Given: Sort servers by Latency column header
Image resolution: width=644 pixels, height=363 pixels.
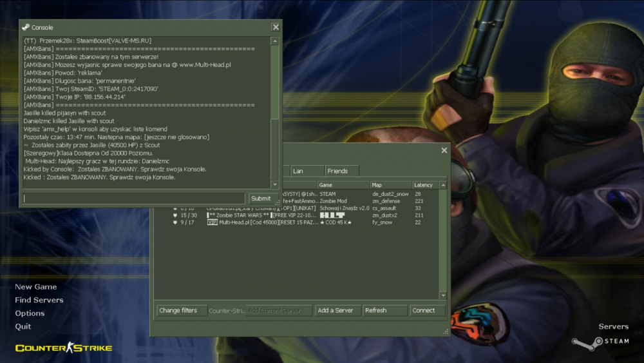Looking at the screenshot, I should (x=424, y=185).
